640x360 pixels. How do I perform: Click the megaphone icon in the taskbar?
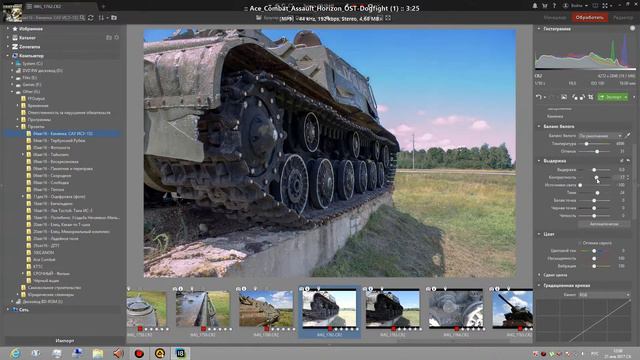[x=118, y=353]
